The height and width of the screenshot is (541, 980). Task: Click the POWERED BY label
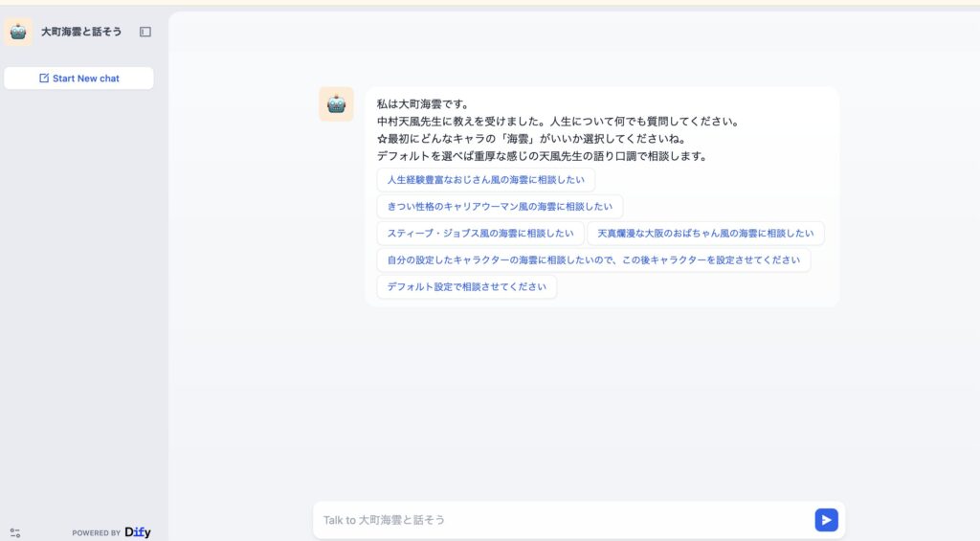pyautogui.click(x=97, y=533)
